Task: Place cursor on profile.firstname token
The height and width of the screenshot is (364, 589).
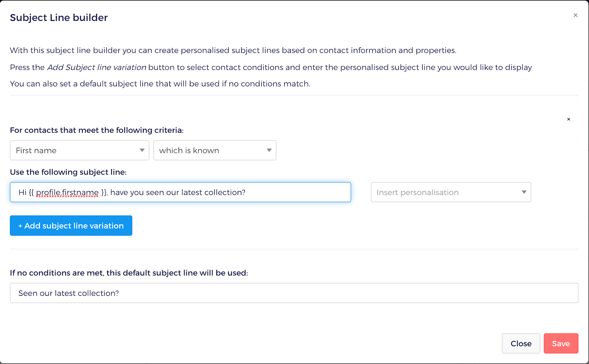Action: (67, 192)
